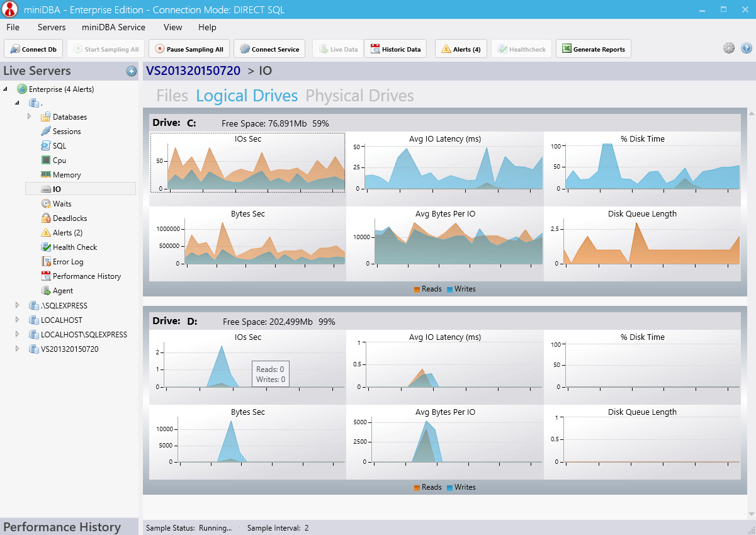756x535 pixels.
Task: Toggle the Writes legend under Drive D charts
Action: [x=463, y=487]
